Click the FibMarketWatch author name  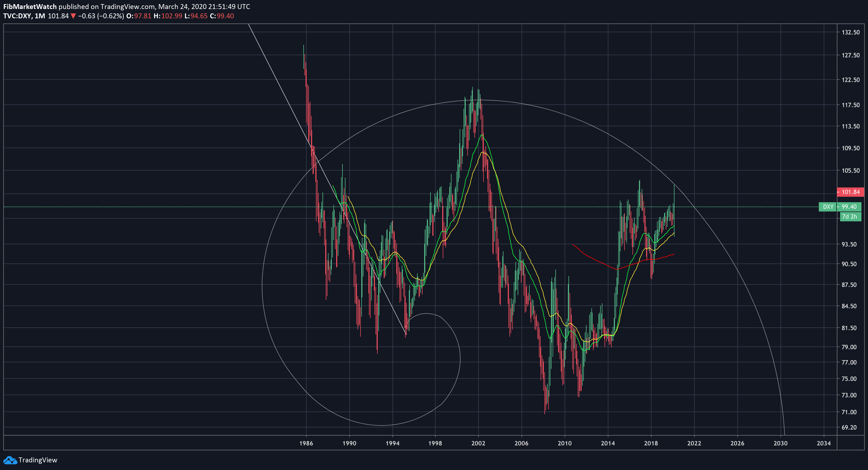(30, 6)
